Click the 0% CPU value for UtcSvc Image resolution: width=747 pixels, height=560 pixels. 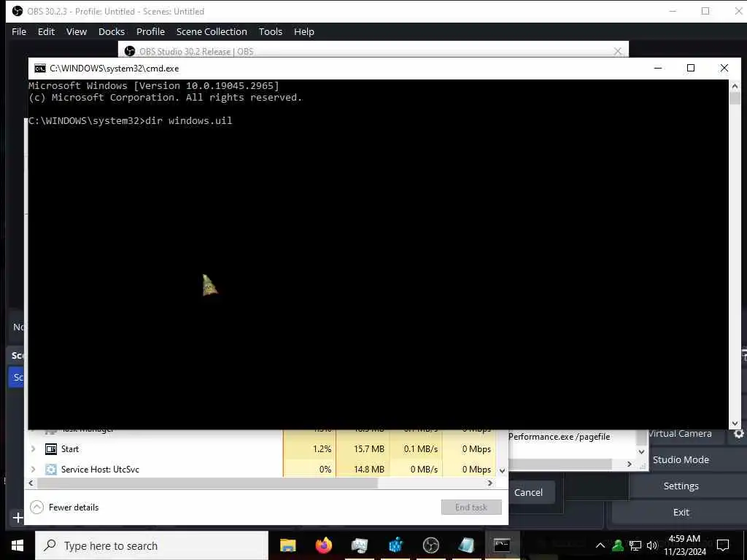point(325,470)
